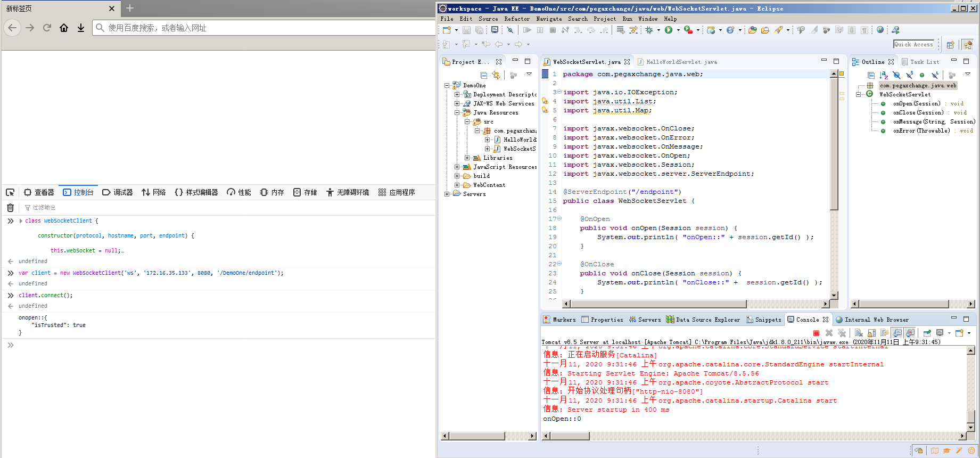
Task: Open devtools 样式编辑器 (Style Editor) tab
Action: (196, 192)
